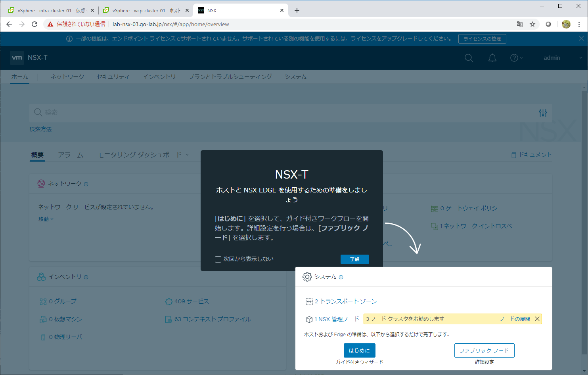Reload the page

tap(34, 24)
